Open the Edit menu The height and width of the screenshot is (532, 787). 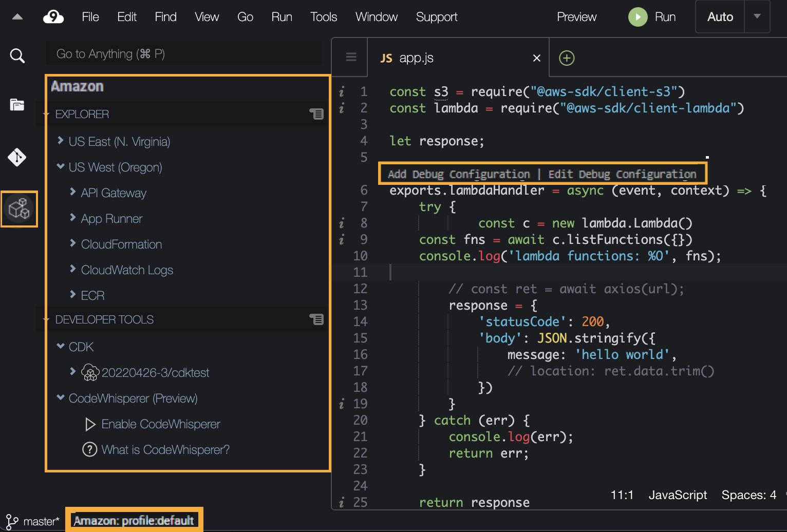127,17
